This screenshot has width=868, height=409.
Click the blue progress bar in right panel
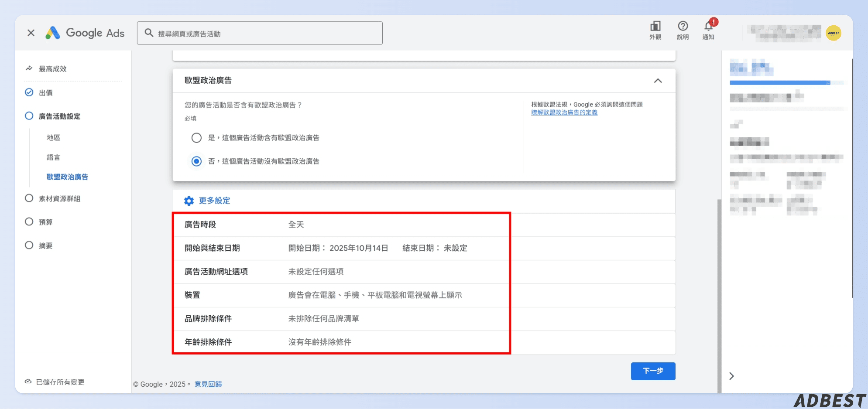[780, 82]
